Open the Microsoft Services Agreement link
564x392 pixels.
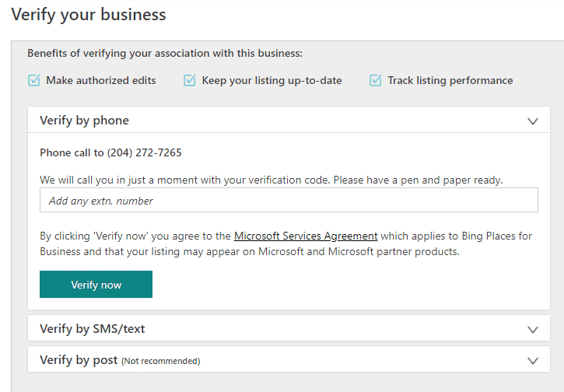(x=306, y=236)
